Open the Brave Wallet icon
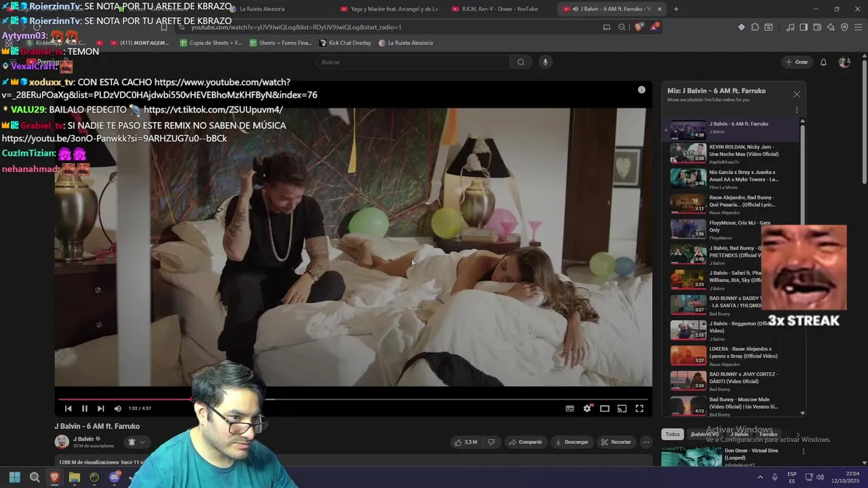Screen dimensions: 868x488 point(817,27)
